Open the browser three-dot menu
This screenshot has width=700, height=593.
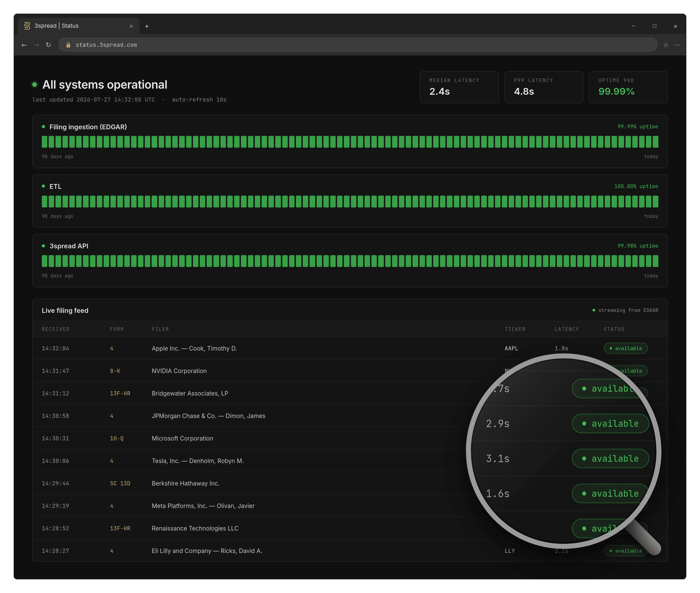coord(677,45)
